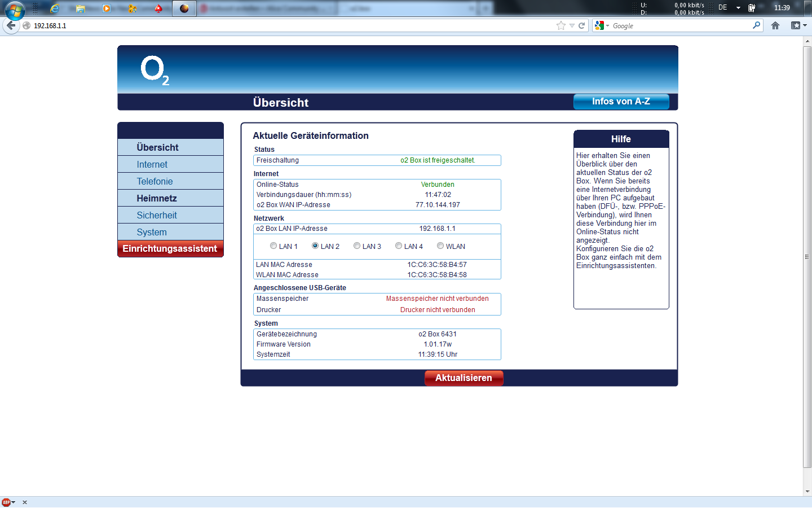The image size is (812, 508).
Task: Select the WLAN radio button
Action: tap(440, 246)
